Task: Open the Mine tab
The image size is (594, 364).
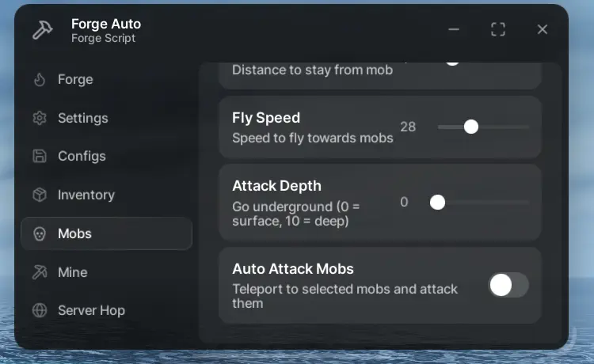Action: pos(72,272)
